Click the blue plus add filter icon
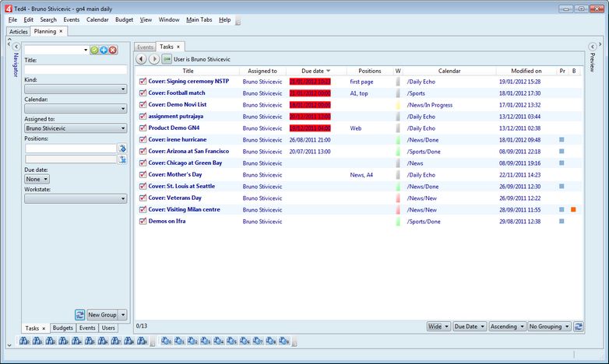 pyautogui.click(x=104, y=50)
